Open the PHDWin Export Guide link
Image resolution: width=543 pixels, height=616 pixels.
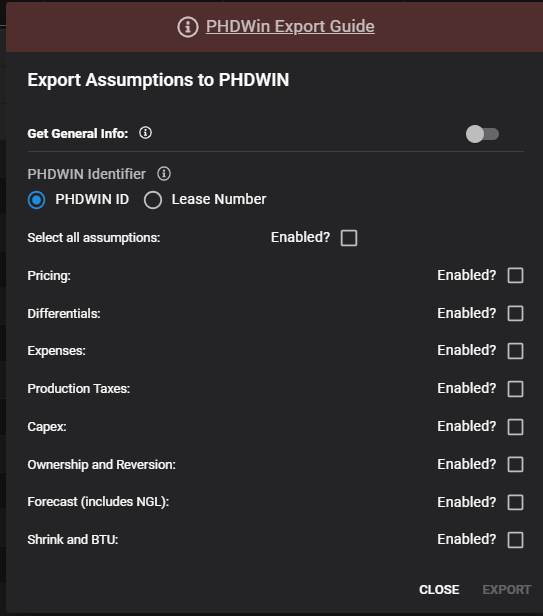290,26
